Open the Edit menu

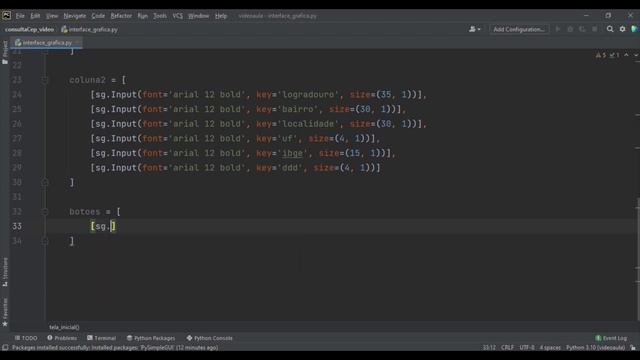click(x=35, y=16)
